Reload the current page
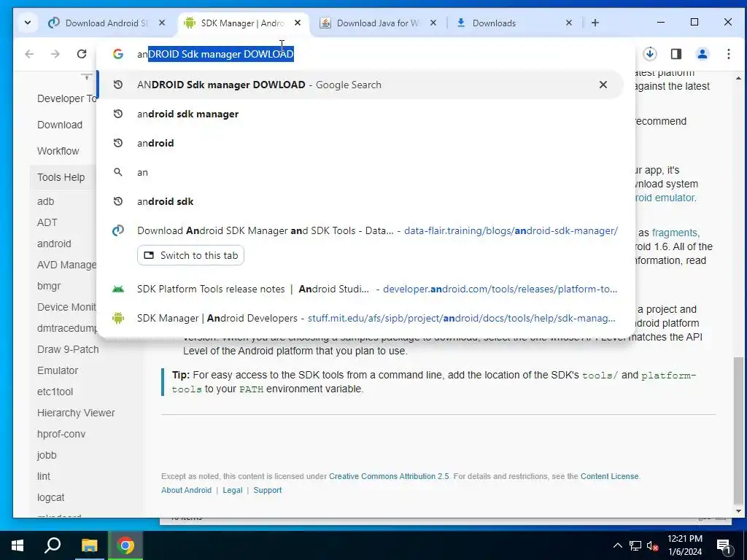Image resolution: width=747 pixels, height=560 pixels. (x=82, y=54)
